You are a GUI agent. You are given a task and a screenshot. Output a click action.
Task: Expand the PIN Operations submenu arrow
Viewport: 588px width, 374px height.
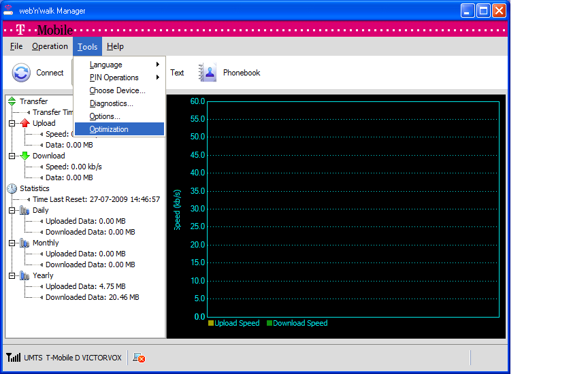tap(158, 78)
